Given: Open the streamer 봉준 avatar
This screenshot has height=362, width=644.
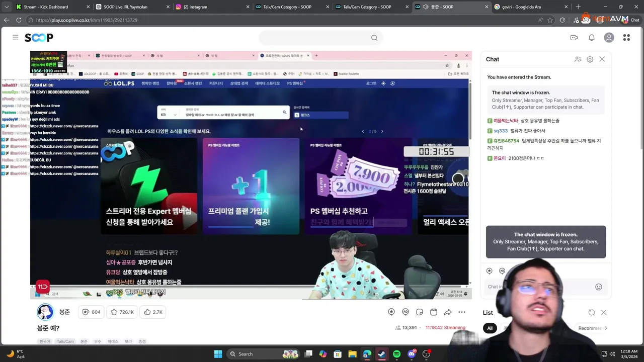Looking at the screenshot, I should click(x=45, y=312).
